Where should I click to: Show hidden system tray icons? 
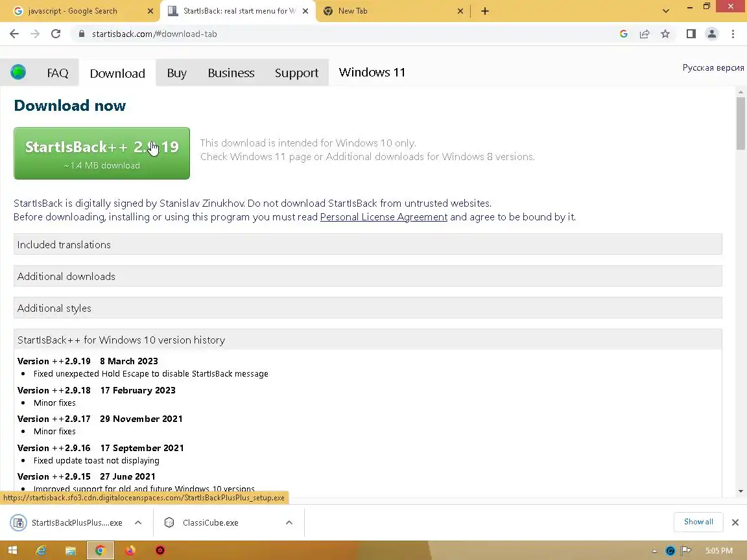click(654, 551)
